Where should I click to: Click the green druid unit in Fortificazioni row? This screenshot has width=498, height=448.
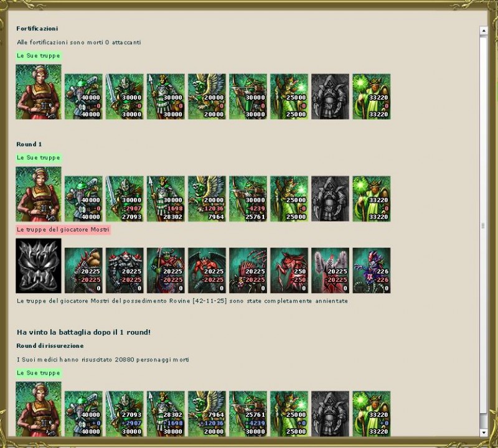[x=371, y=96]
